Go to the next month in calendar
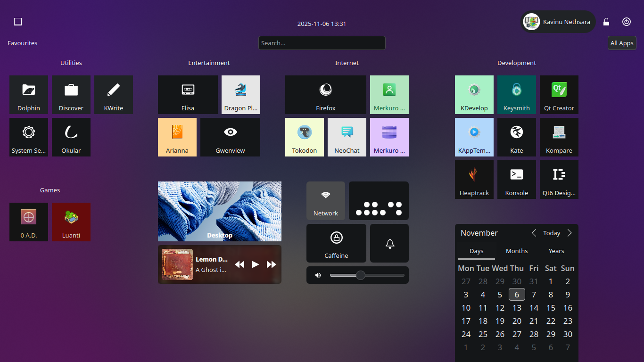Screen dimensions: 644x362 point(570,233)
